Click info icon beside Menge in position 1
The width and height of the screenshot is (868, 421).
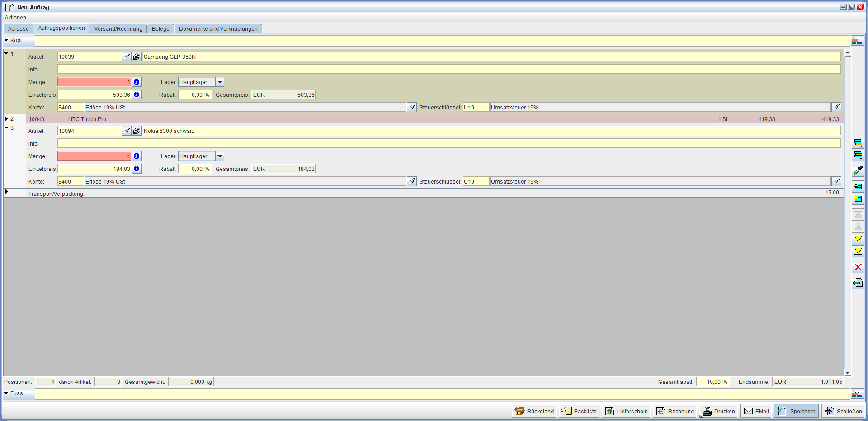tap(137, 82)
